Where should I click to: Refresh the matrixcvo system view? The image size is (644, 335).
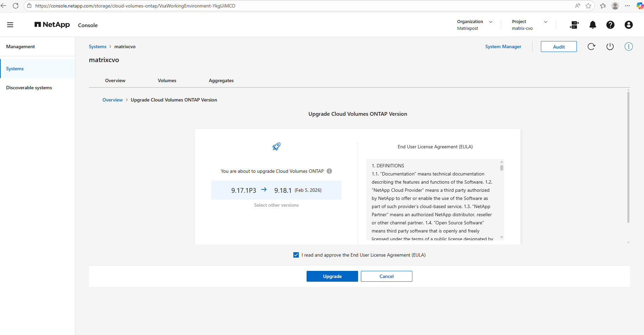[x=591, y=46]
